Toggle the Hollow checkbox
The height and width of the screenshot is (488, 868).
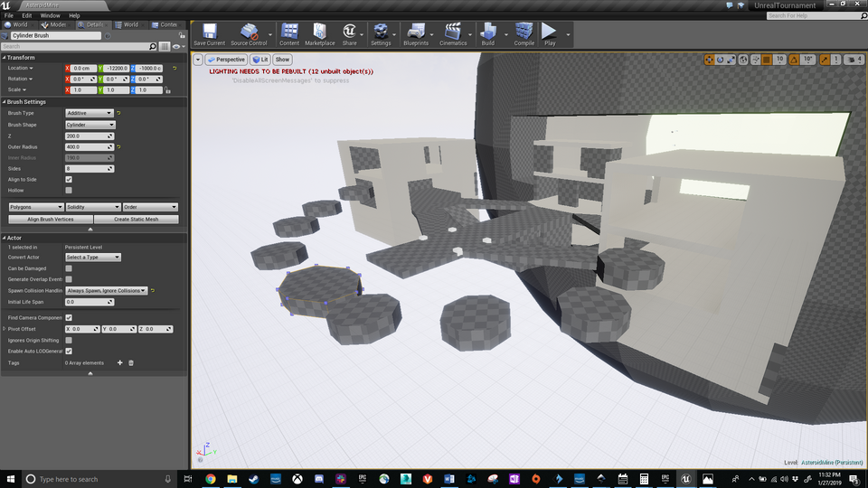point(69,191)
